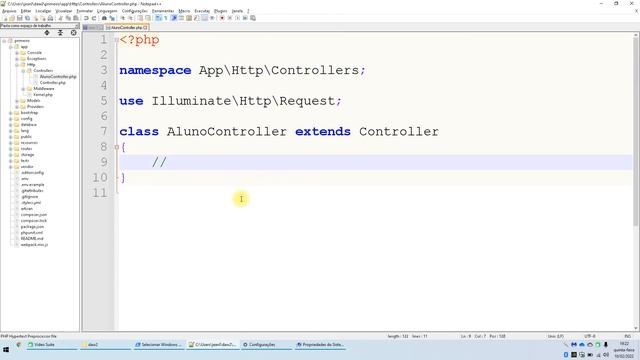
Task: Expand the Models folder
Action: [17, 101]
